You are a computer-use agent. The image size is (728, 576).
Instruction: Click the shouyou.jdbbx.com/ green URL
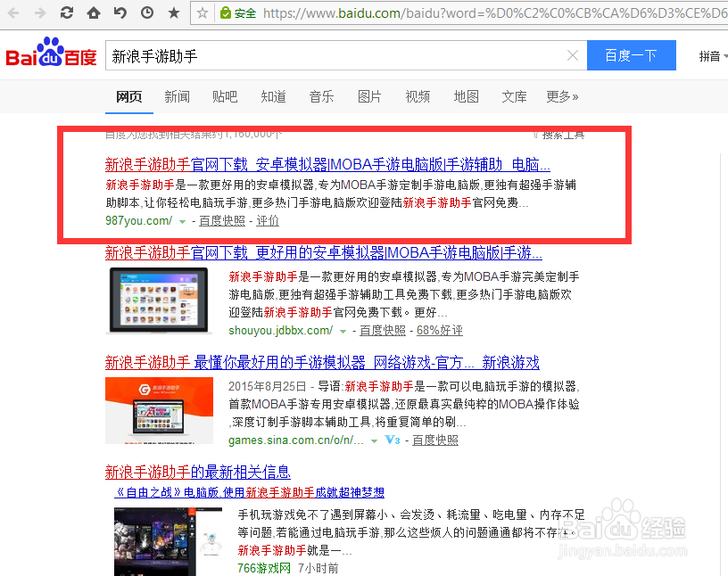pos(280,330)
